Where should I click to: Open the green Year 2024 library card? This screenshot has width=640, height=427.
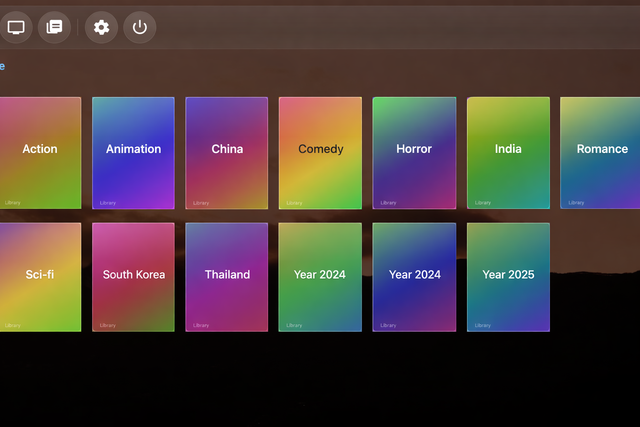coord(320,277)
